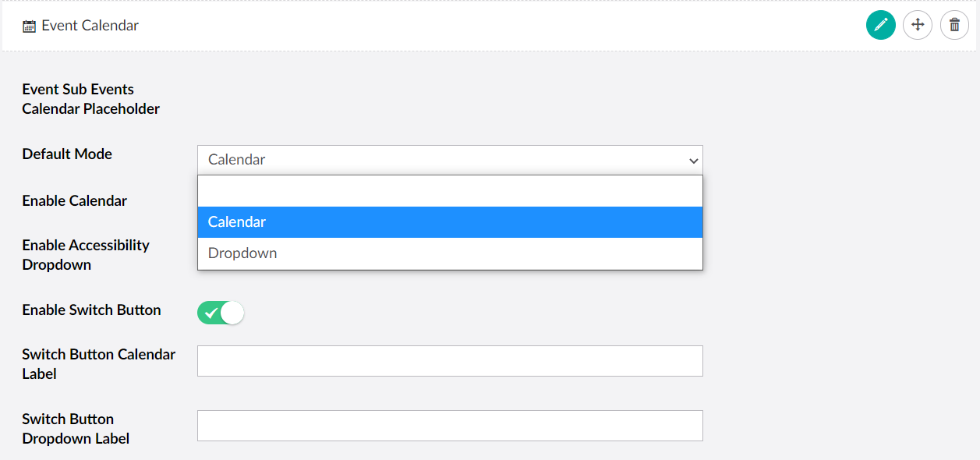Viewport: 980px width, 460px height.
Task: Open the edit tool for Event Calendar
Action: click(880, 25)
